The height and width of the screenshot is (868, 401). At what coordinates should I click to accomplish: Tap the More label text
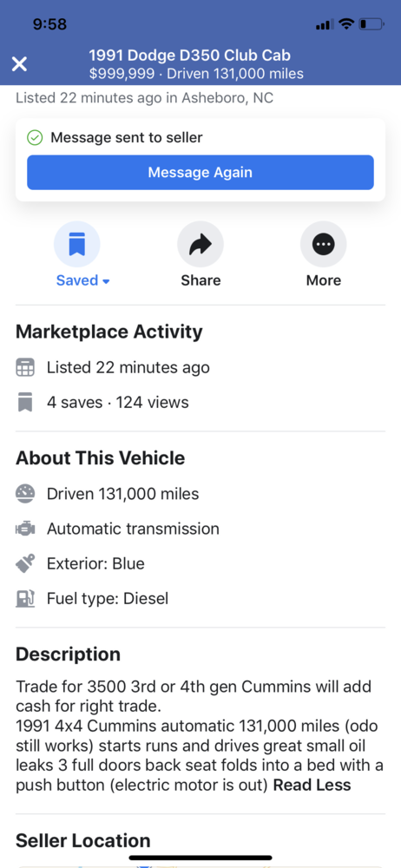point(324,280)
